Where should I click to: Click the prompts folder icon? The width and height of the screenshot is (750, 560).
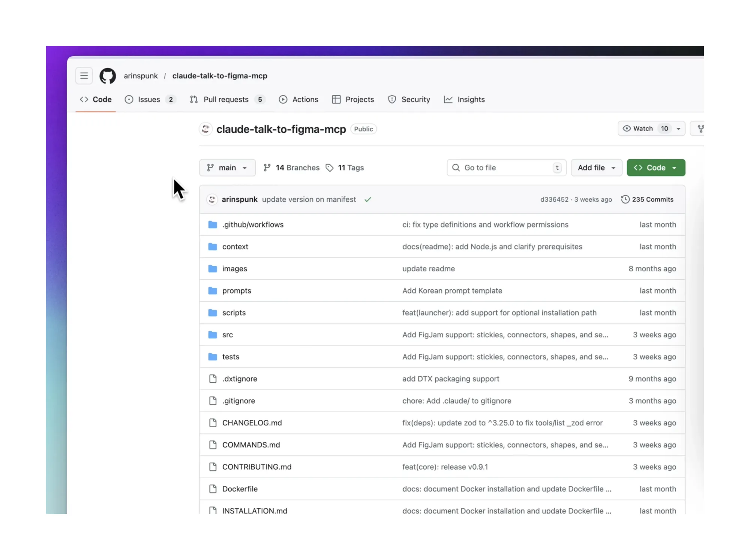213,290
